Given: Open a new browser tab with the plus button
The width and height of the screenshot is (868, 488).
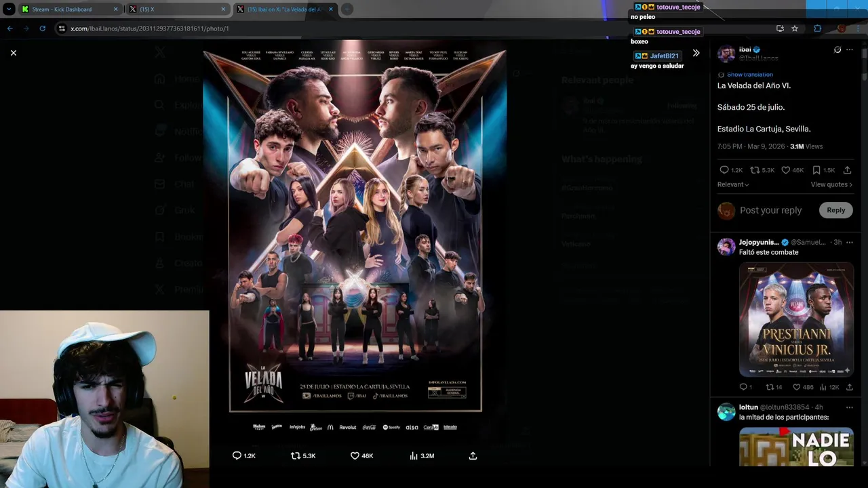Looking at the screenshot, I should click(x=347, y=9).
